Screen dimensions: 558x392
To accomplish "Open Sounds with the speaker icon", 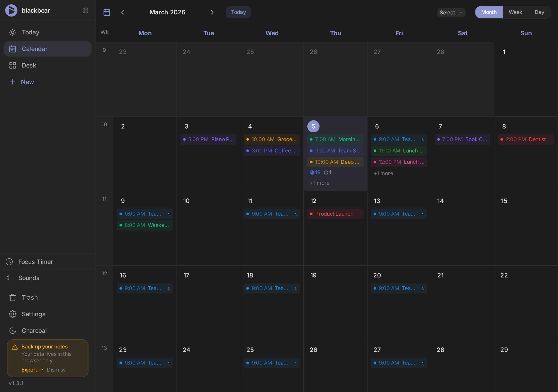I will 8,278.
